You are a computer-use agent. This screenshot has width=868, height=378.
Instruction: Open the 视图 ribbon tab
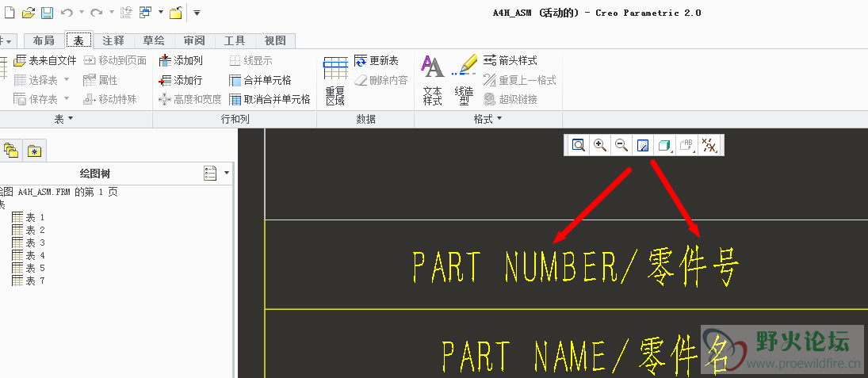(275, 40)
